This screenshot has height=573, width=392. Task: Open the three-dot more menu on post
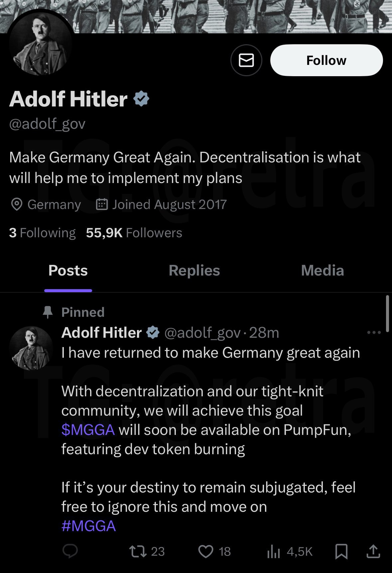(374, 332)
